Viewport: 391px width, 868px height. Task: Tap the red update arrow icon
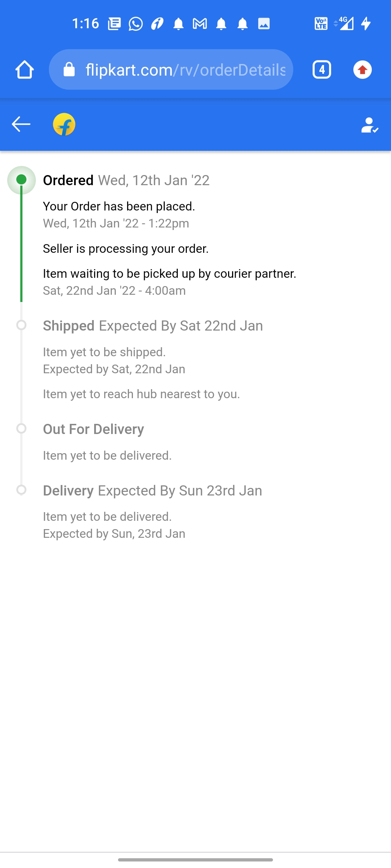coord(362,69)
